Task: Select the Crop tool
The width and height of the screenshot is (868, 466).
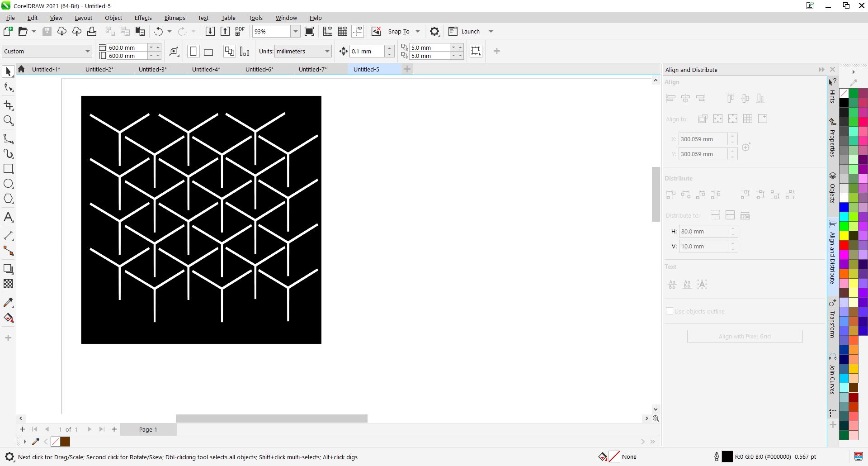Action: coord(8,105)
